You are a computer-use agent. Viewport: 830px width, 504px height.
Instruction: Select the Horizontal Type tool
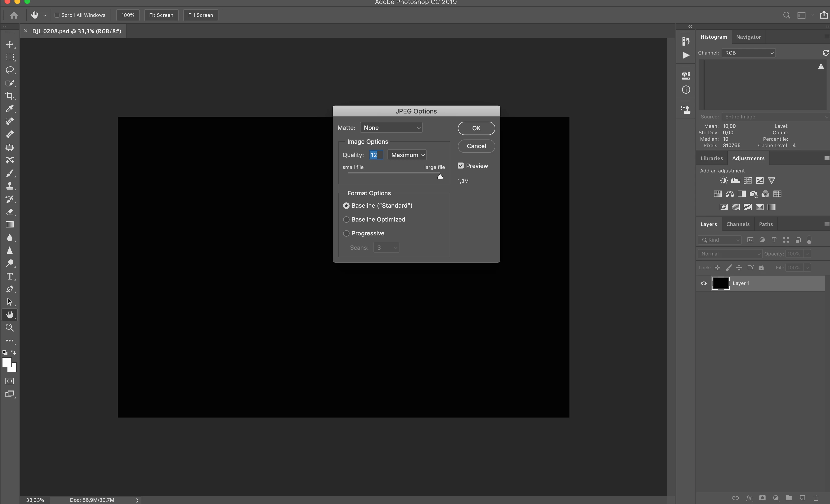(x=10, y=277)
